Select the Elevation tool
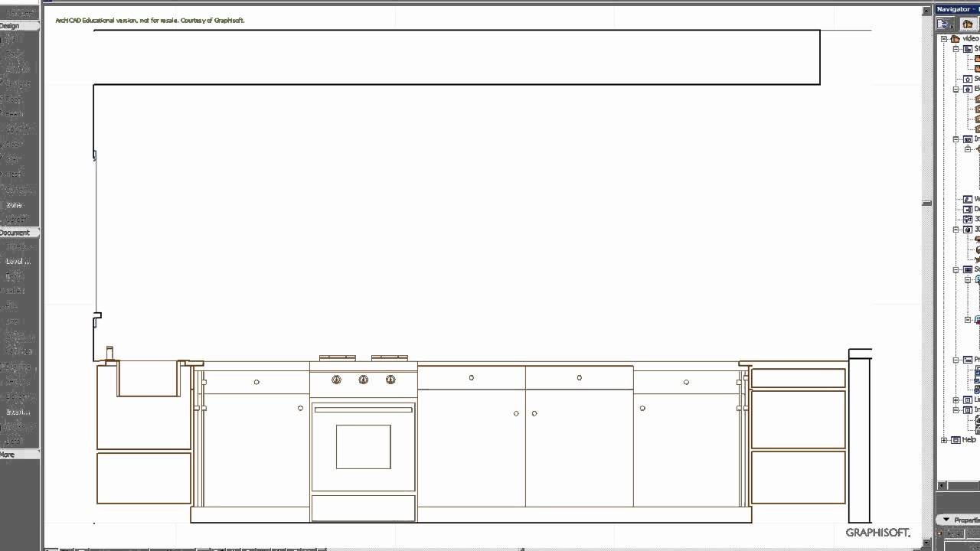This screenshot has width=980, height=551. click(x=19, y=396)
